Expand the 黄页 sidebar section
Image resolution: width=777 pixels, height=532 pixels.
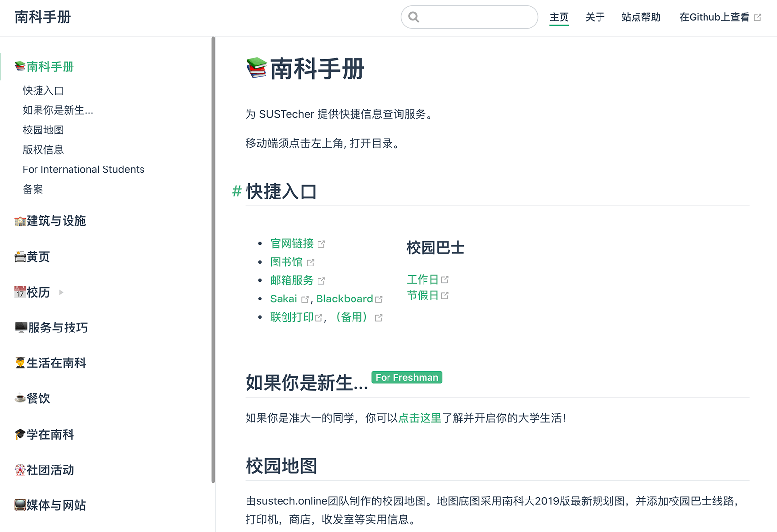tap(38, 257)
